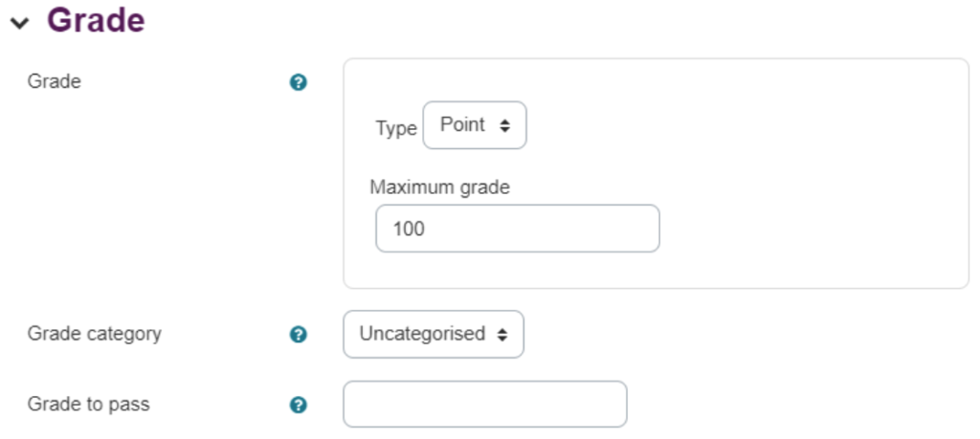The image size is (980, 439).
Task: Click the arrows on the Uncategorised selector
Action: click(x=501, y=335)
